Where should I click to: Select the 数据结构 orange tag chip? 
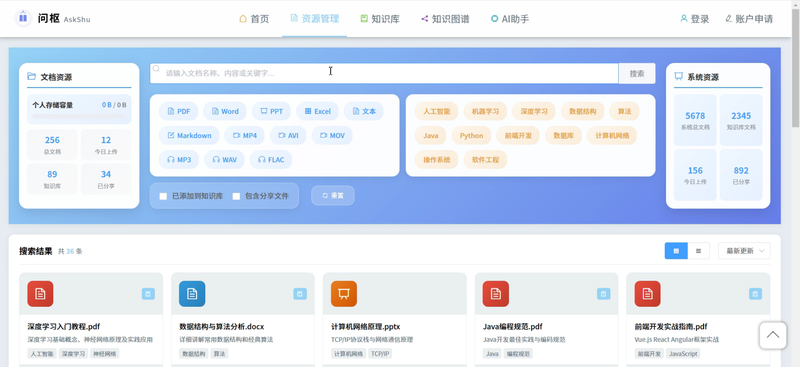[582, 111]
